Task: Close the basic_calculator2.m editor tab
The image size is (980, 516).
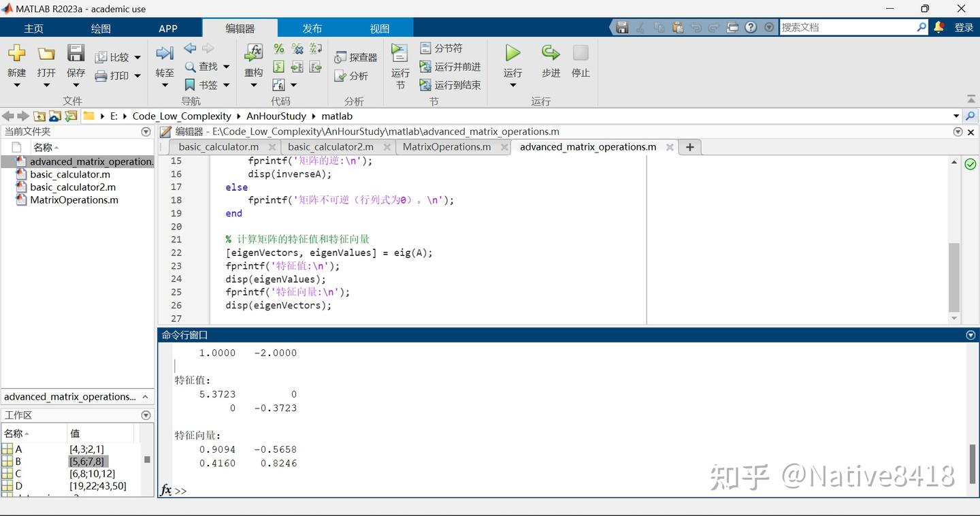Action: point(386,147)
